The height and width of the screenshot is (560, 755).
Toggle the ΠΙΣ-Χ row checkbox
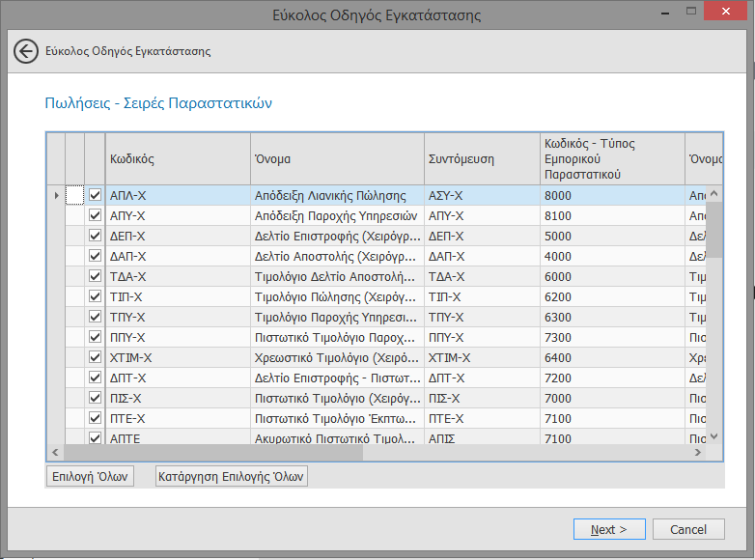coord(95,398)
